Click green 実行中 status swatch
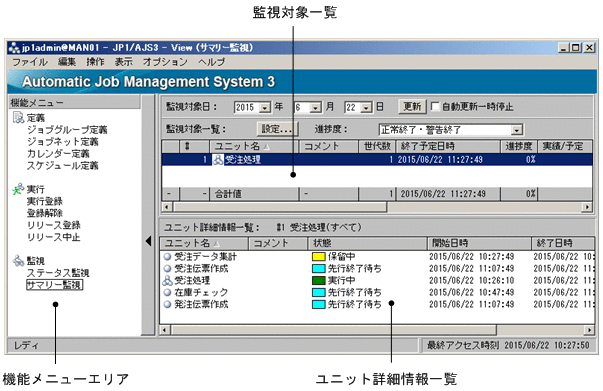Image resolution: width=603 pixels, height=391 pixels. click(x=318, y=280)
